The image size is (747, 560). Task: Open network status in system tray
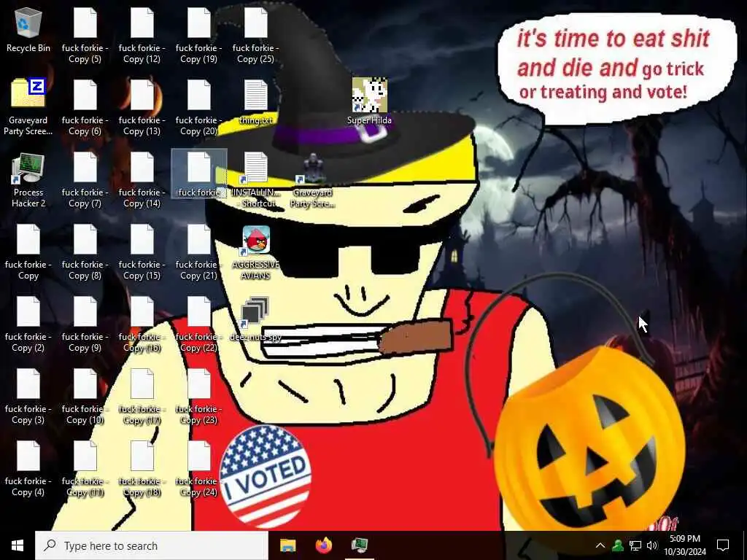click(635, 545)
